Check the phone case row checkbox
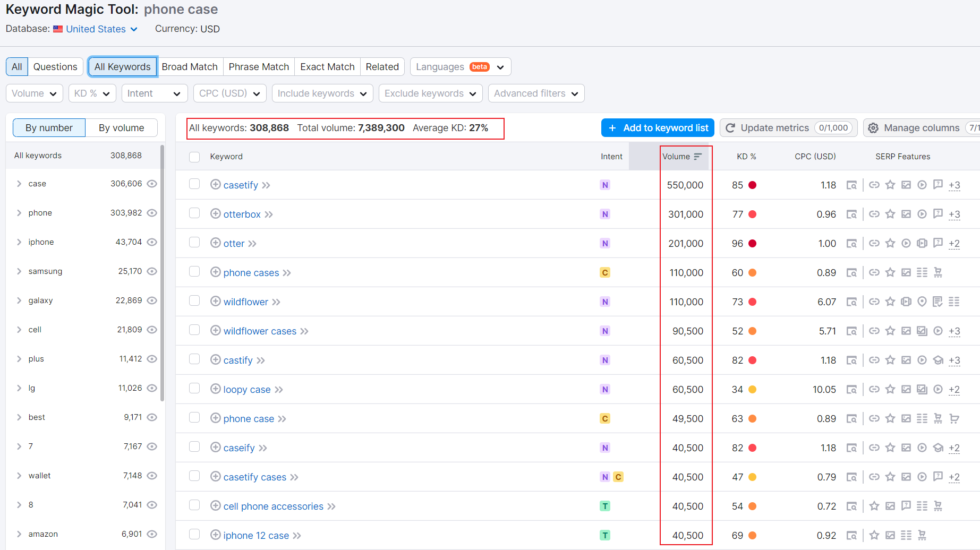The image size is (980, 550). [194, 417]
